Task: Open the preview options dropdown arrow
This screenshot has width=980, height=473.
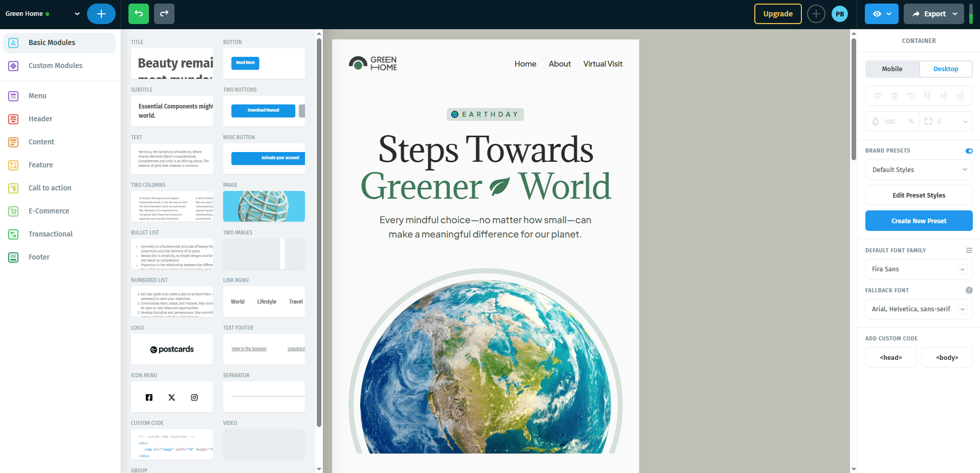Action: [x=889, y=14]
